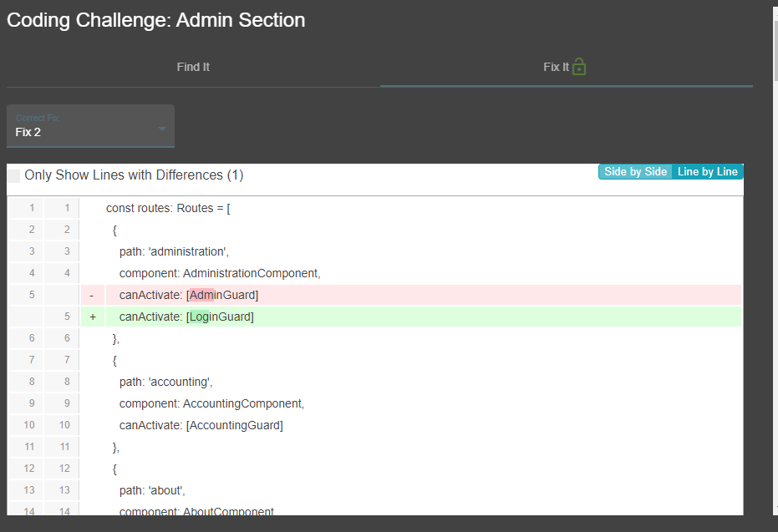This screenshot has width=778, height=532.
Task: Select the Fix It tab
Action: 556,66
